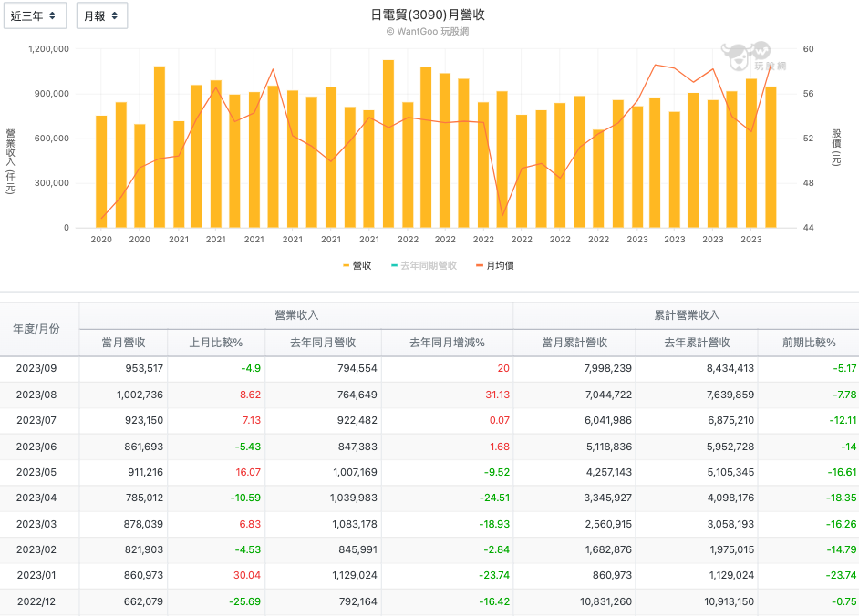Select the 2023/05 row date cell

(x=39, y=474)
